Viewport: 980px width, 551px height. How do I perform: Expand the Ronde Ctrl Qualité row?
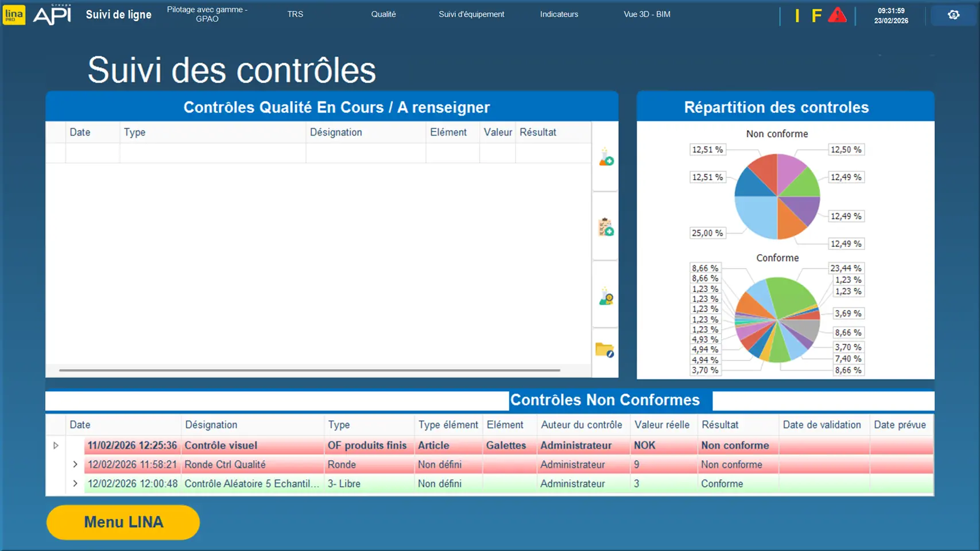75,464
